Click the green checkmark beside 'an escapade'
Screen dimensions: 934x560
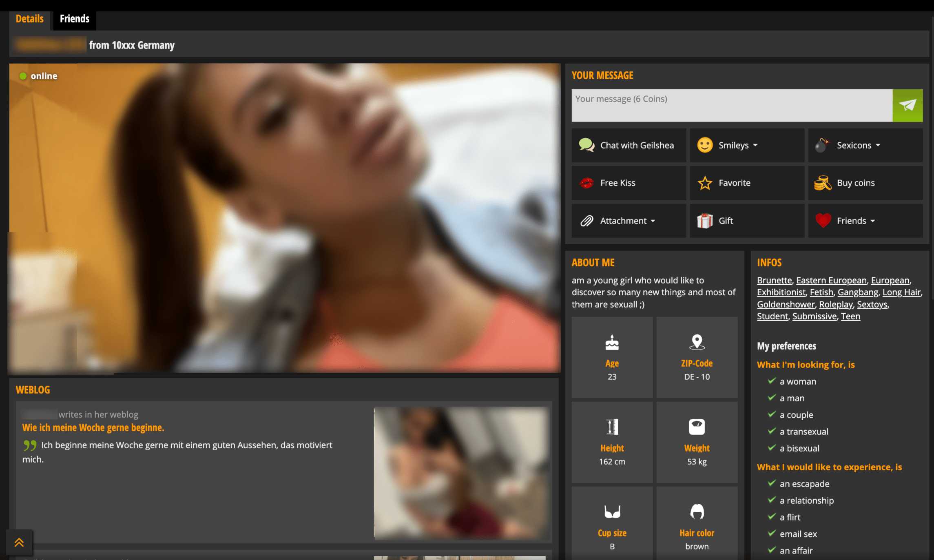click(771, 483)
